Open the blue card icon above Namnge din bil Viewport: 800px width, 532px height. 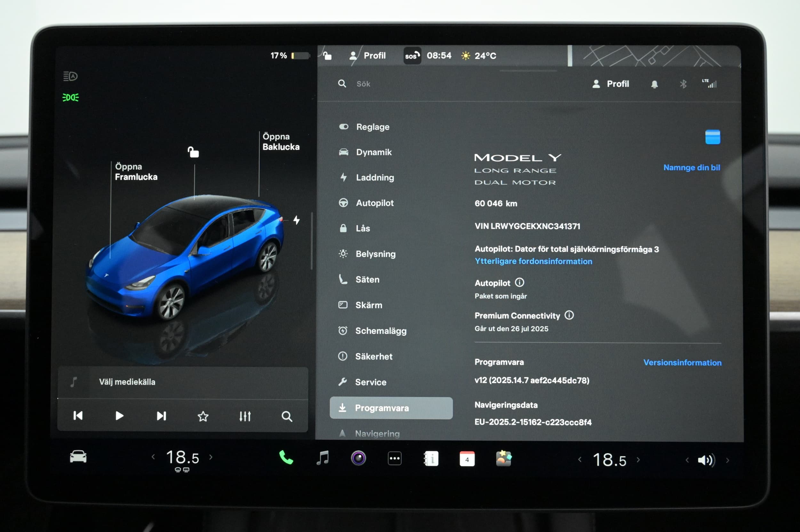pyautogui.click(x=712, y=137)
